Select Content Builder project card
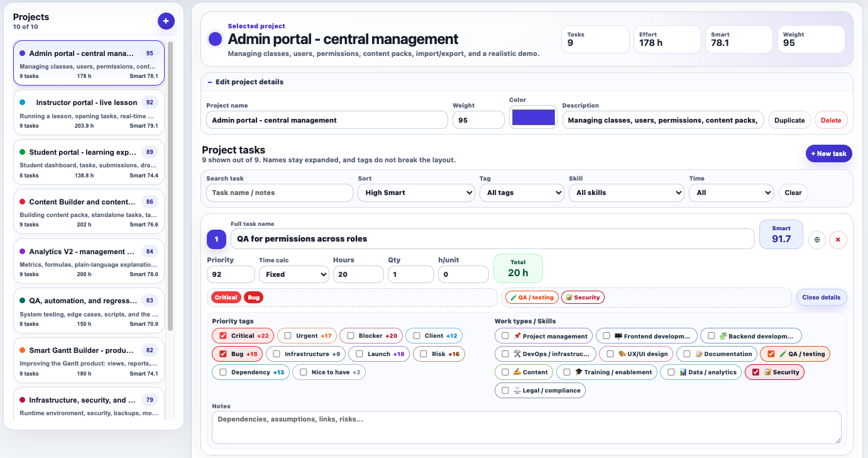Screen dimensions: 868x458 [x=89, y=211]
